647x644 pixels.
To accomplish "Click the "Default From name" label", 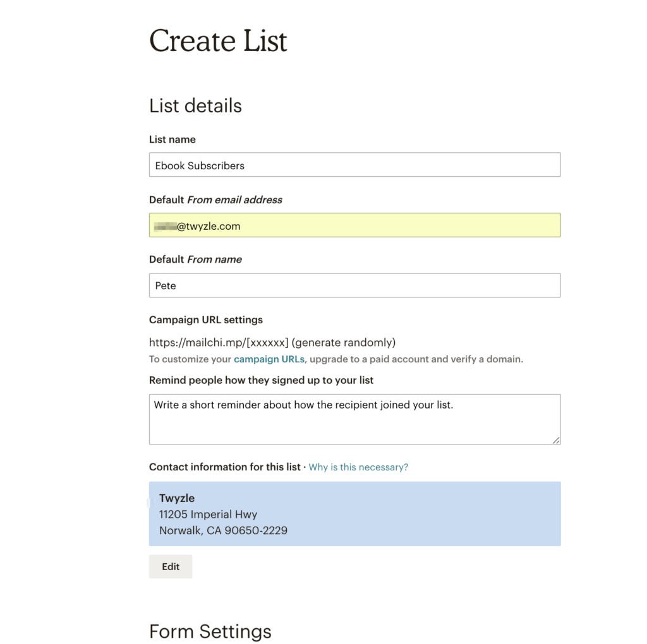I will pos(195,259).
